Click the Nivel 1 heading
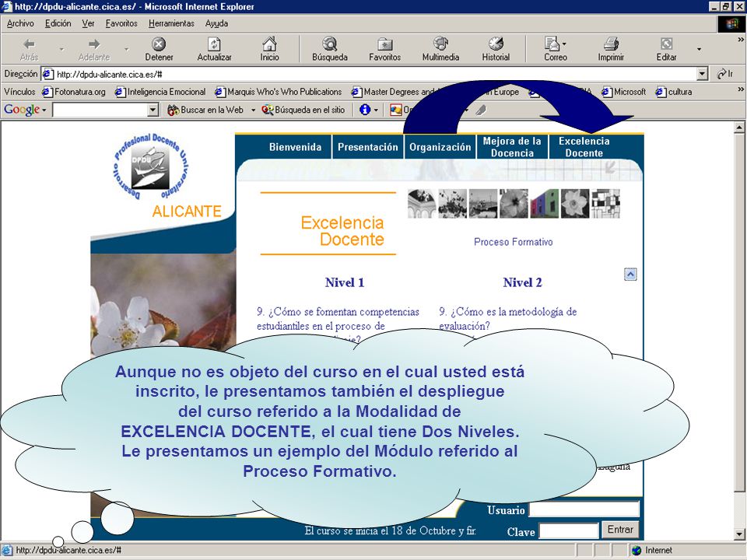Image resolution: width=747 pixels, height=560 pixels. pos(345,282)
